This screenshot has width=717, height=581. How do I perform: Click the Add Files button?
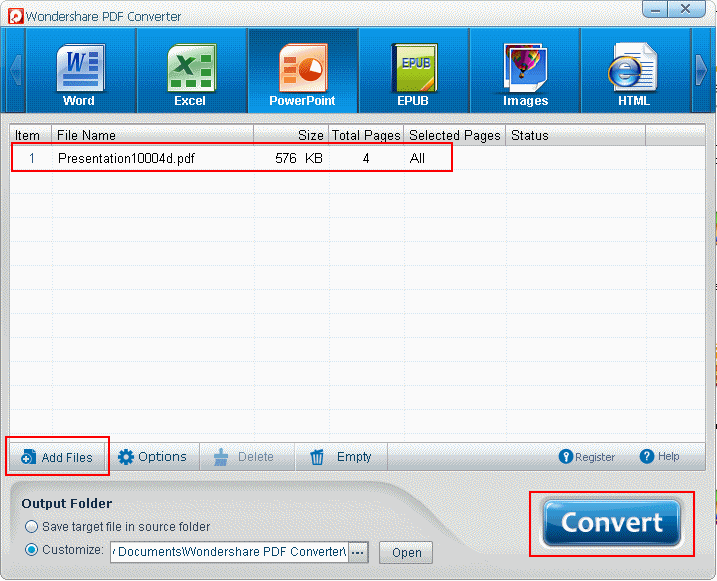[x=58, y=457]
